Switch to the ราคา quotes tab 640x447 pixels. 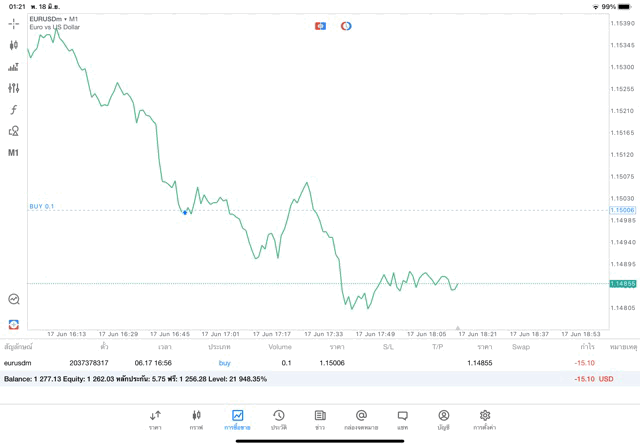[x=155, y=420]
